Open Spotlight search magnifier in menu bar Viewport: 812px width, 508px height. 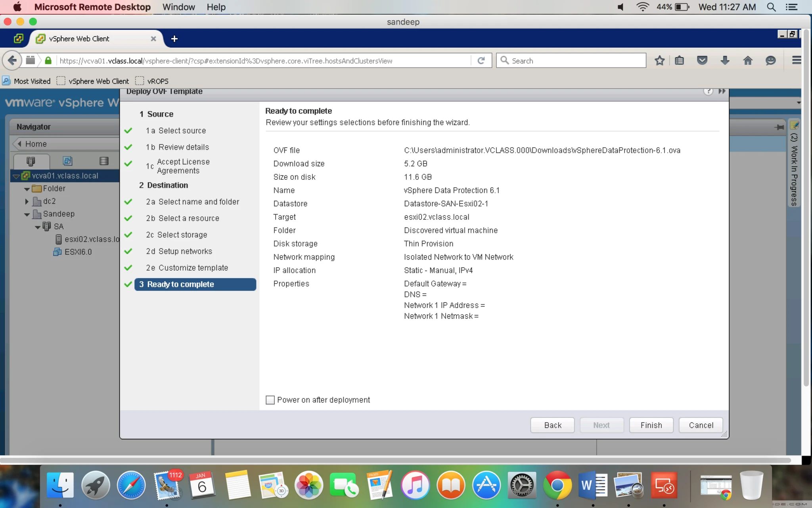(771, 7)
